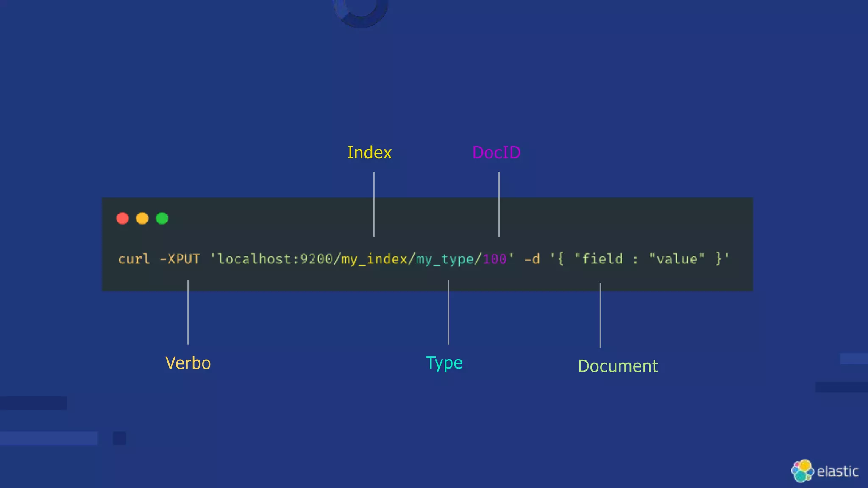868x488 pixels.
Task: Click 'my_type' in the URL
Action: tap(445, 260)
